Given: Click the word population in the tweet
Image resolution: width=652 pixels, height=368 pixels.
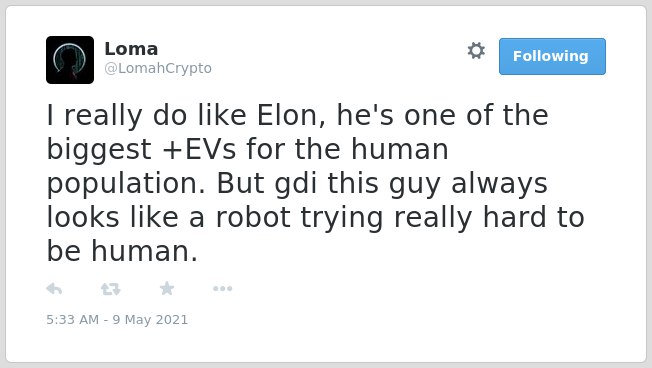Looking at the screenshot, I should pos(126,183).
